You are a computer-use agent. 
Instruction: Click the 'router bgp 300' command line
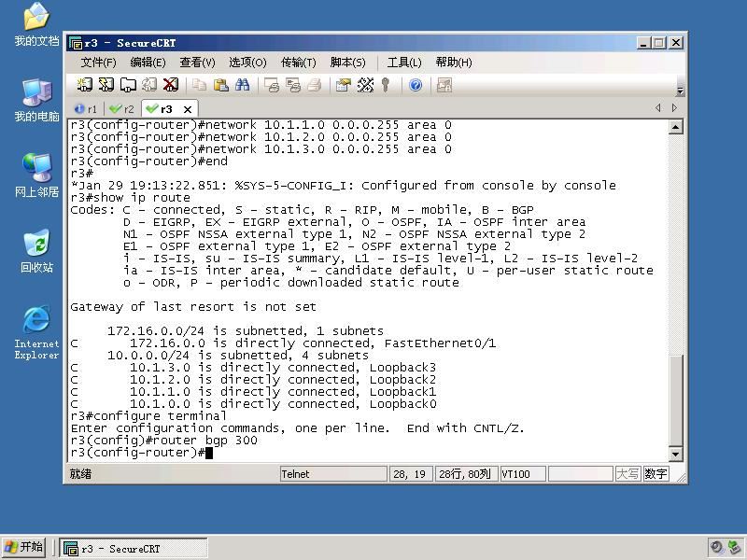[164, 441]
